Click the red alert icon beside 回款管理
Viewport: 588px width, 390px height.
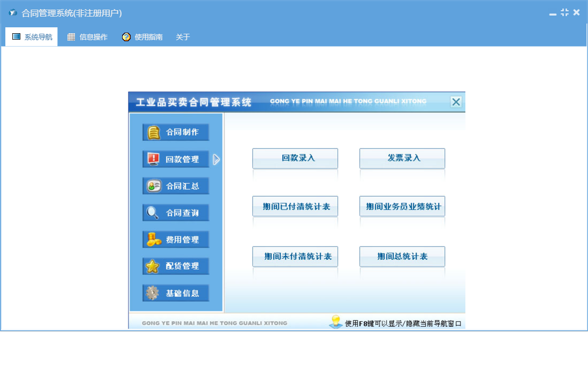(x=153, y=159)
